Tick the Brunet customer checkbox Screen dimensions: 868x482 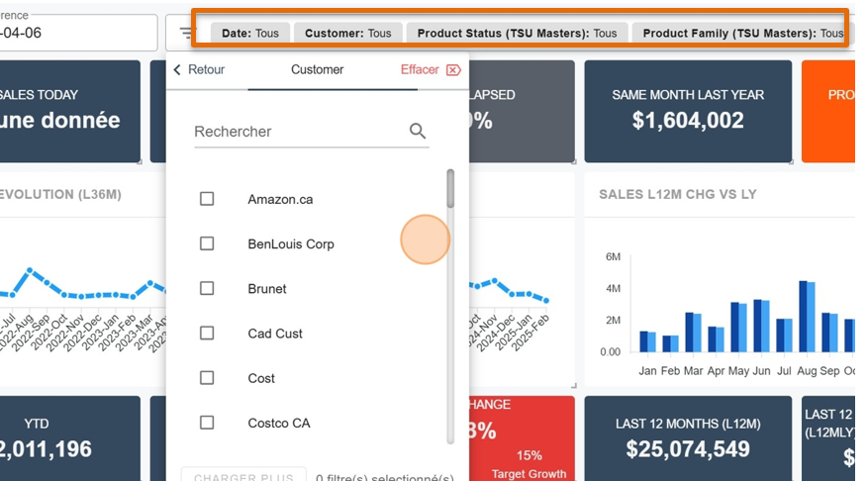coord(207,288)
